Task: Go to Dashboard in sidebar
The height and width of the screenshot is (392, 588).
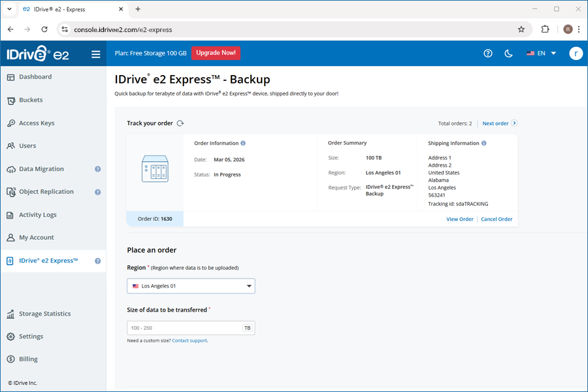Action: 35,77
